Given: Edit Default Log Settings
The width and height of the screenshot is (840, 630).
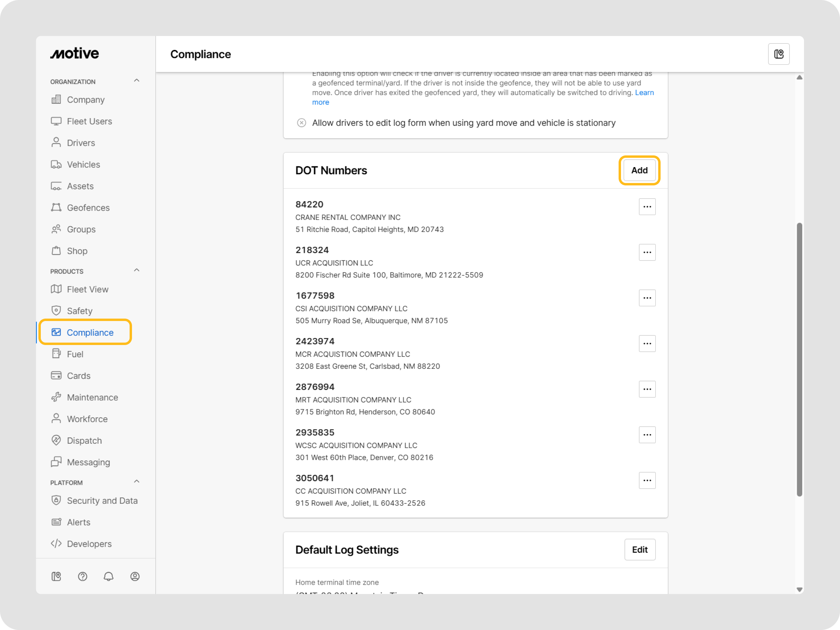Looking at the screenshot, I should click(640, 550).
